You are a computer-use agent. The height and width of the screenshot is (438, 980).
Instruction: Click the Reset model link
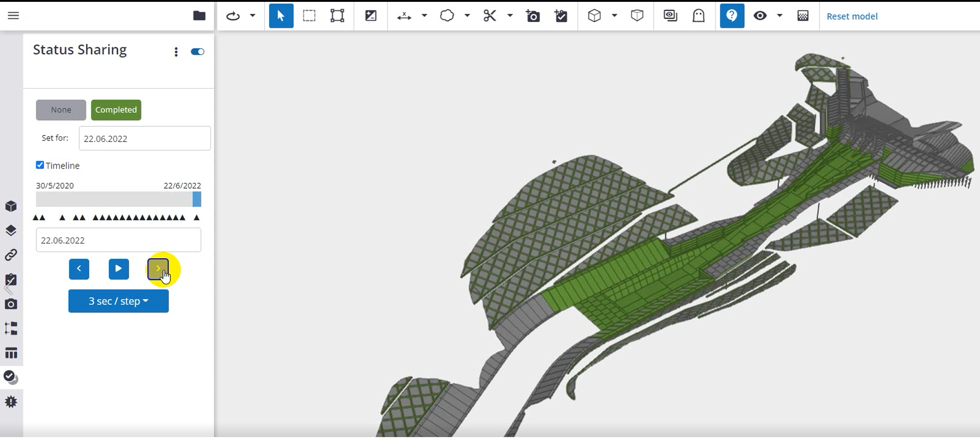[x=852, y=16]
